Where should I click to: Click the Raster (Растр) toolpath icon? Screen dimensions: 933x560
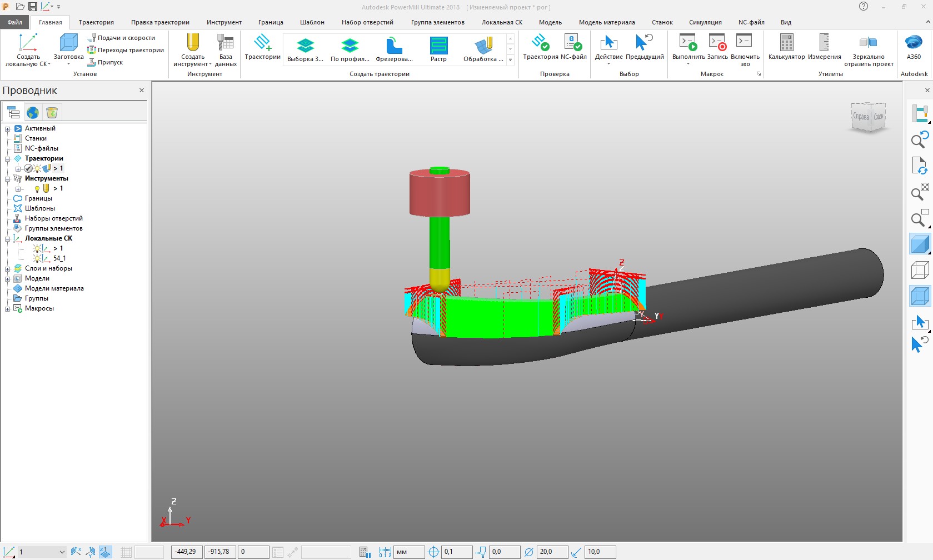point(438,46)
